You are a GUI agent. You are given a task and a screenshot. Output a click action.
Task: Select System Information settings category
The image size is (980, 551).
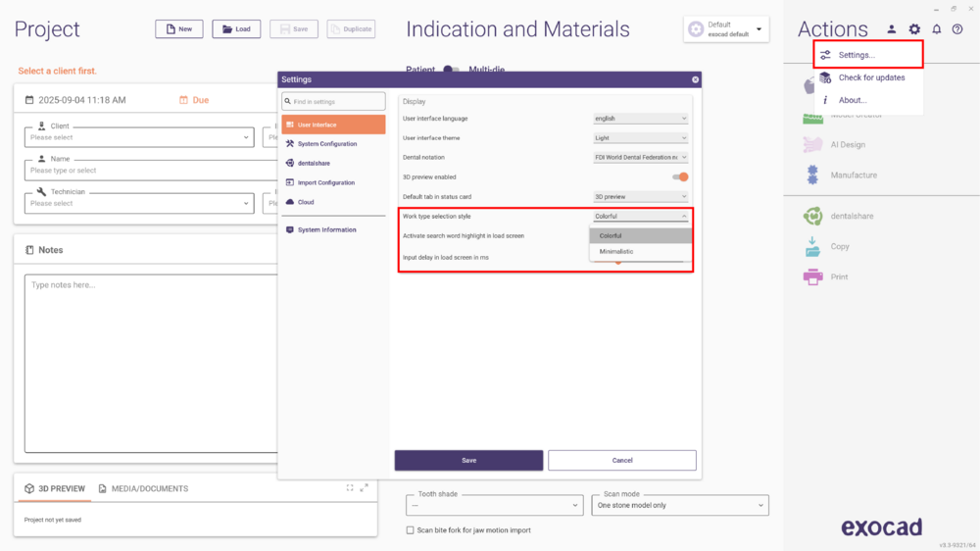tap(334, 229)
